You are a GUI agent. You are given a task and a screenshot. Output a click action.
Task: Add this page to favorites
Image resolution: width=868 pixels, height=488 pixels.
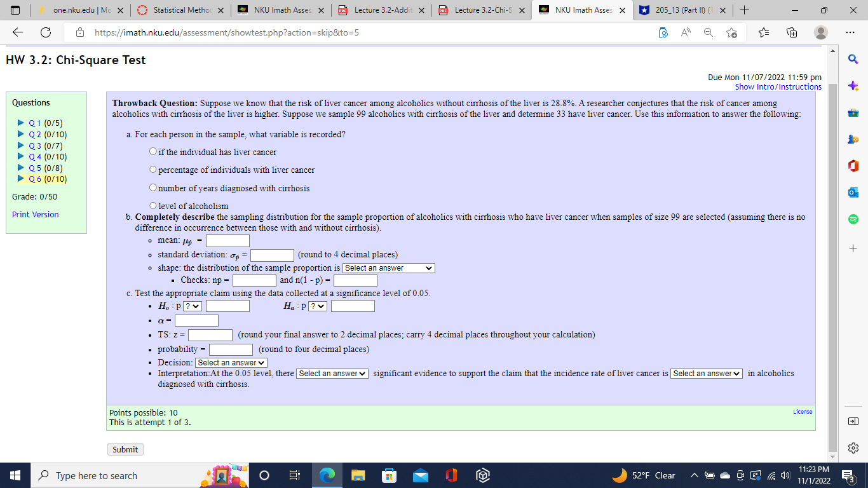(x=732, y=32)
